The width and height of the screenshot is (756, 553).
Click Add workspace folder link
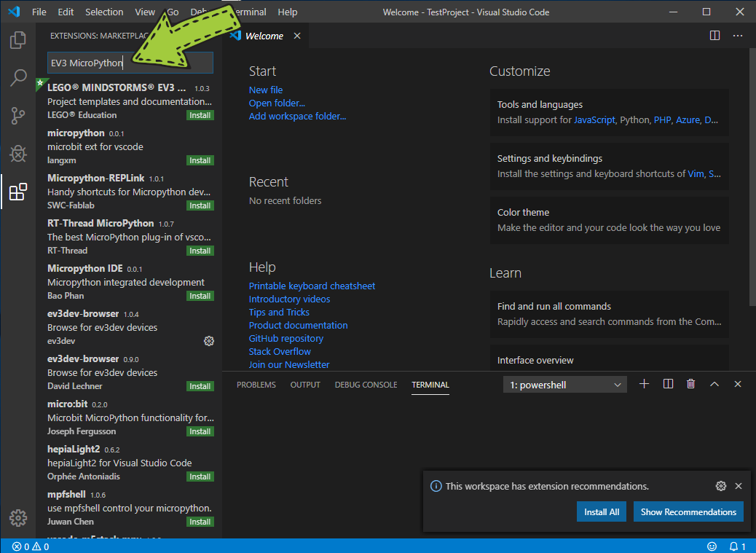click(297, 116)
